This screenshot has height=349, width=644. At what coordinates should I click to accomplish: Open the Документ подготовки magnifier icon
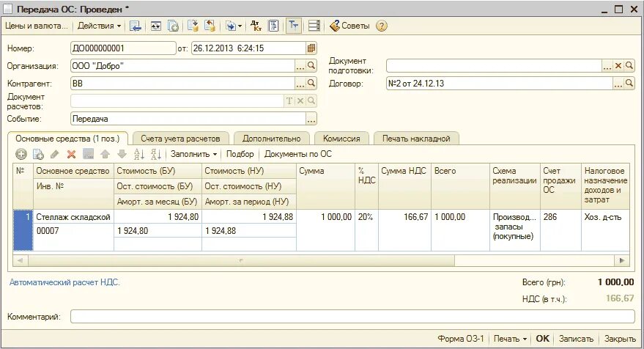tap(629, 66)
